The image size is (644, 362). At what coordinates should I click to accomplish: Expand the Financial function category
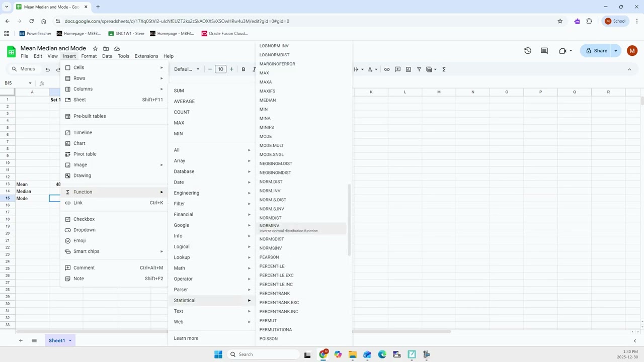pyautogui.click(x=212, y=214)
